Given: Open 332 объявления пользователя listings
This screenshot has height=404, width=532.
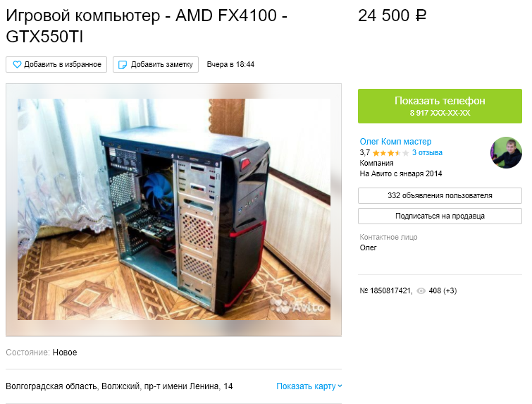Looking at the screenshot, I should click(440, 195).
